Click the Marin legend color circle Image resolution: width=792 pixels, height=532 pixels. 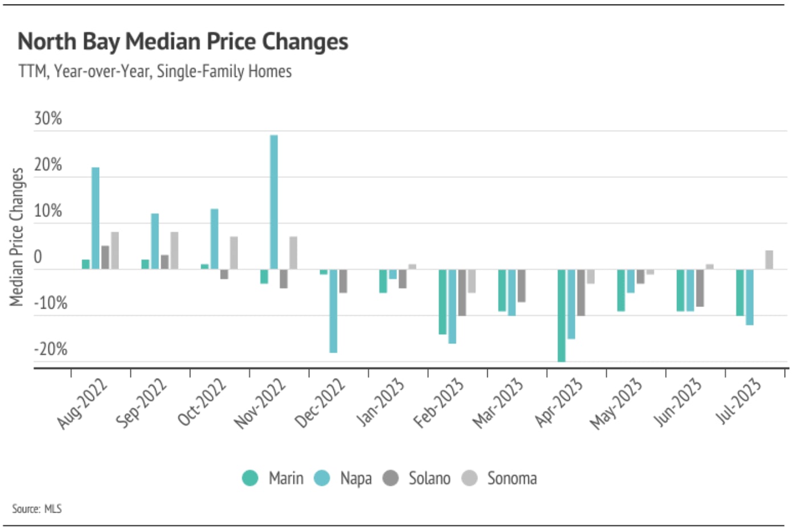(x=250, y=478)
